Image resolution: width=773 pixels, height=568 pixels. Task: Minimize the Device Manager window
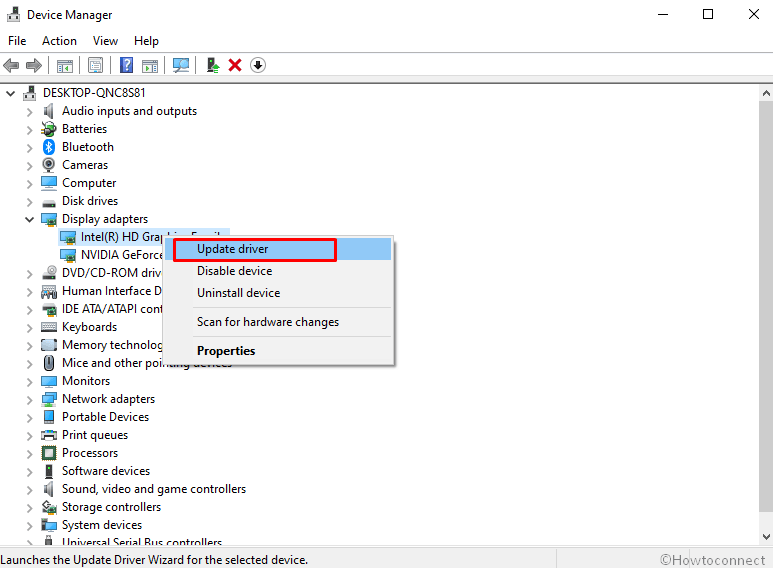click(x=663, y=15)
